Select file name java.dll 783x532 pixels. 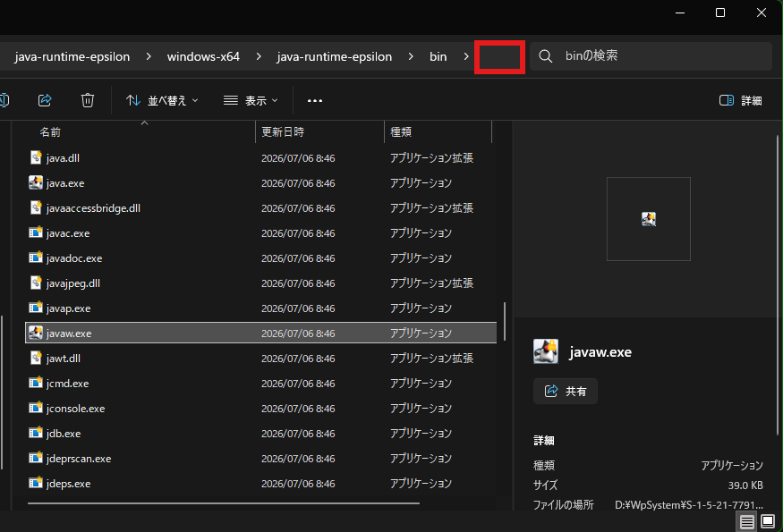(63, 157)
